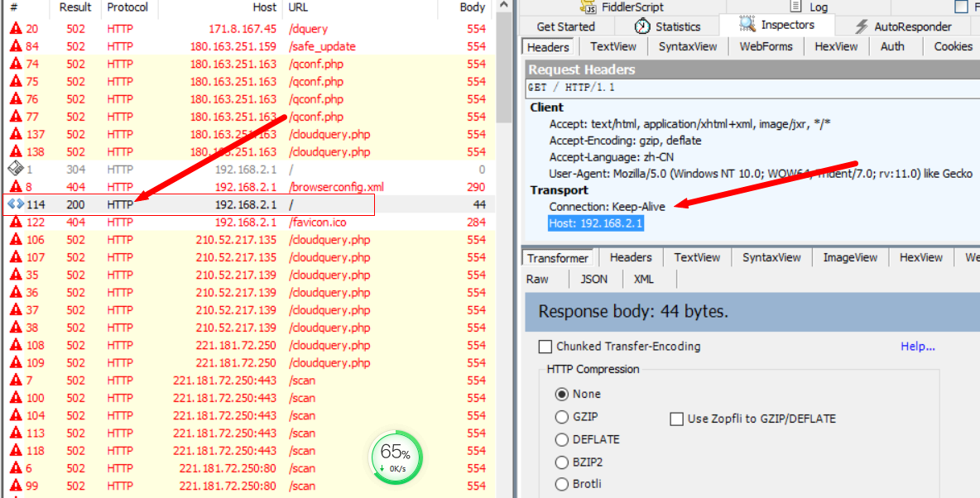Switch to response ImageView tab
Screen dimensions: 980x498
pos(850,257)
